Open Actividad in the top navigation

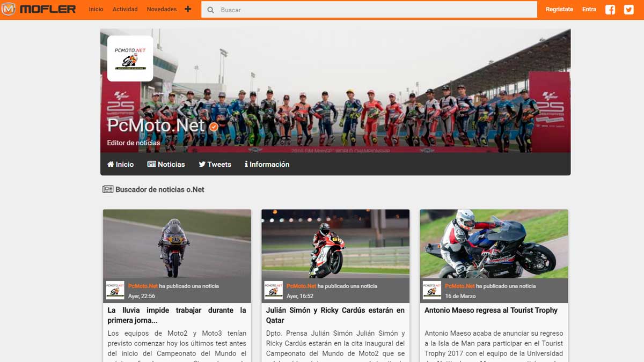pos(125,9)
